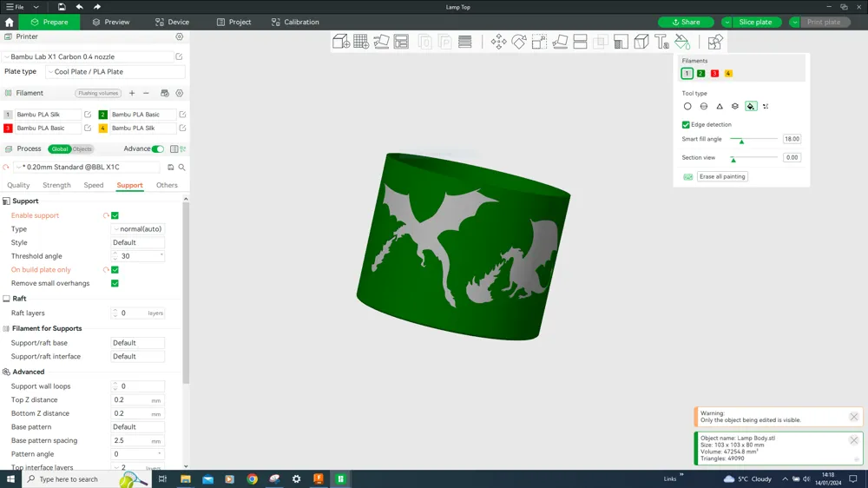
Task: Choose the gap fill tool type
Action: 766,106
